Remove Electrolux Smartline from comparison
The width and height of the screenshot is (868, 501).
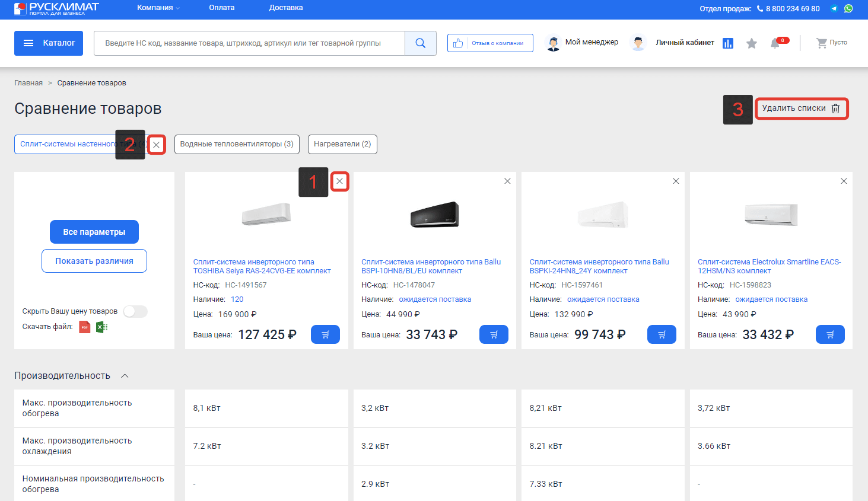[x=844, y=181]
